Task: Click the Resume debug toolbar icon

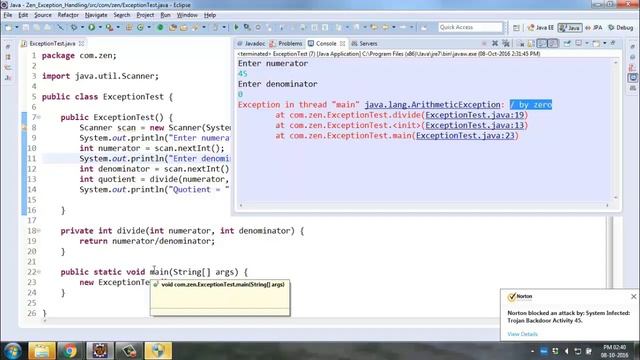Action: coord(236,27)
